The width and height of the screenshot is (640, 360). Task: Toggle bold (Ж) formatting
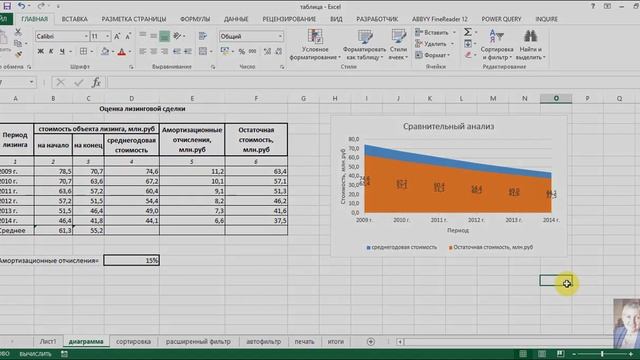pyautogui.click(x=40, y=51)
